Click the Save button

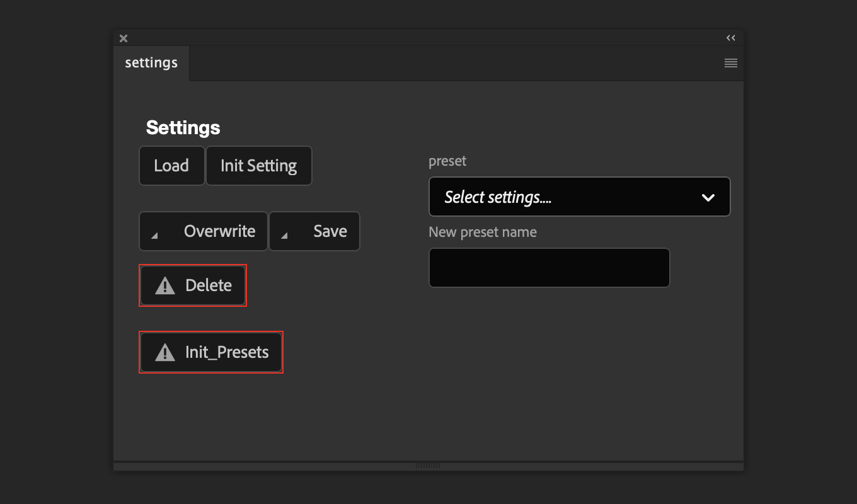tap(314, 231)
